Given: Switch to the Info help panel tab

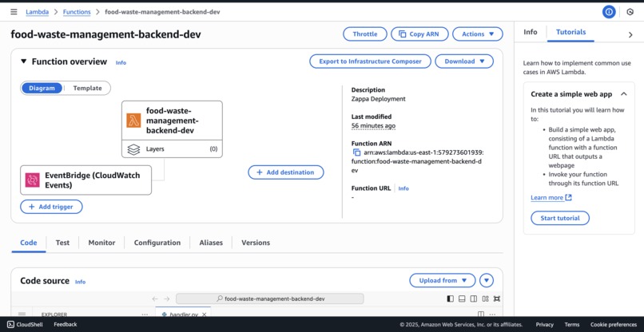Looking at the screenshot, I should click(x=531, y=32).
